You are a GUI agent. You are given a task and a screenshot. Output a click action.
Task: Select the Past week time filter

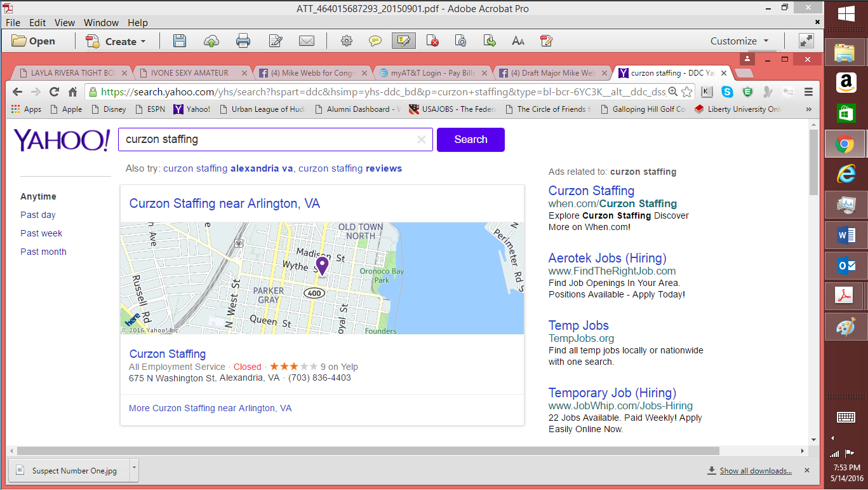pyautogui.click(x=41, y=233)
